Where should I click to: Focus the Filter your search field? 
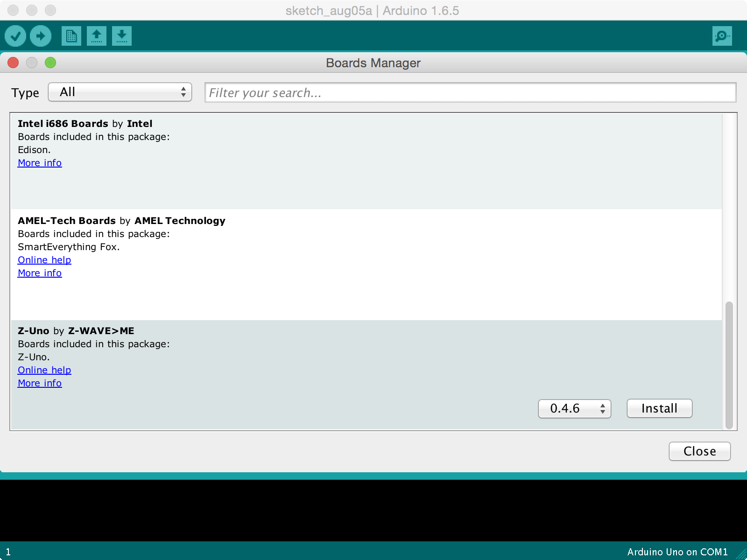(x=470, y=92)
